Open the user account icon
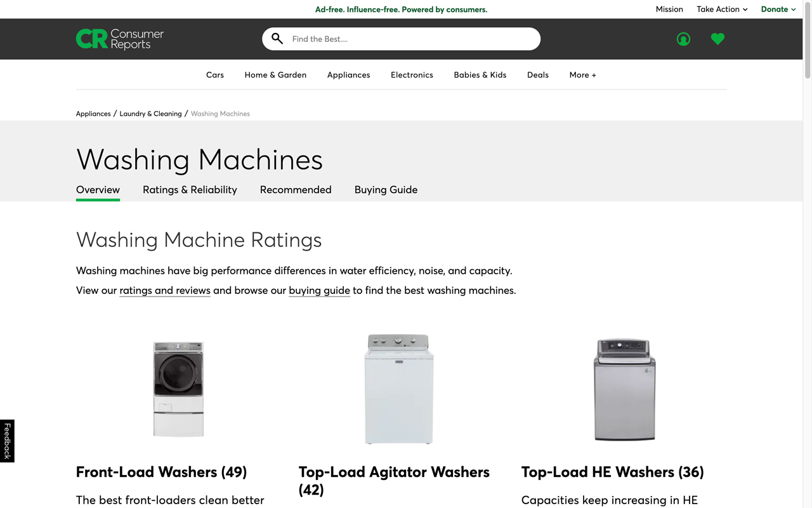The image size is (812, 508). coord(683,39)
